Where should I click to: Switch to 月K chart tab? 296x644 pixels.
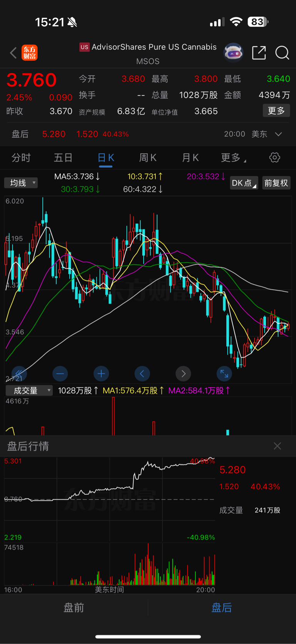click(x=190, y=157)
